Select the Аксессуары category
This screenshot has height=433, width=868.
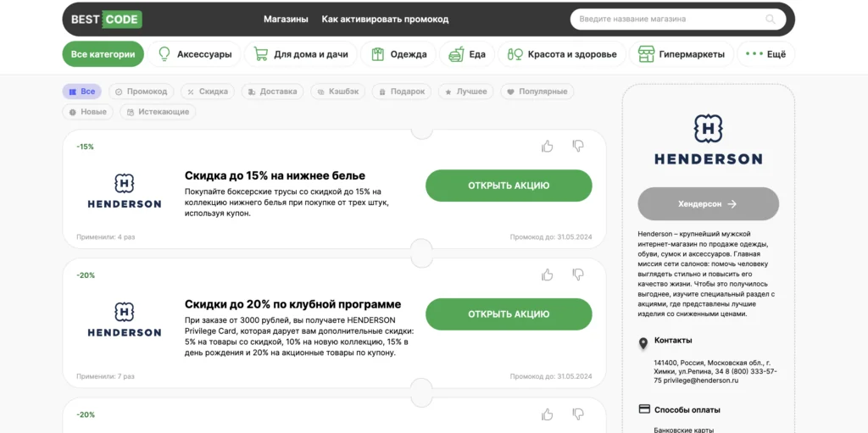[x=194, y=54]
